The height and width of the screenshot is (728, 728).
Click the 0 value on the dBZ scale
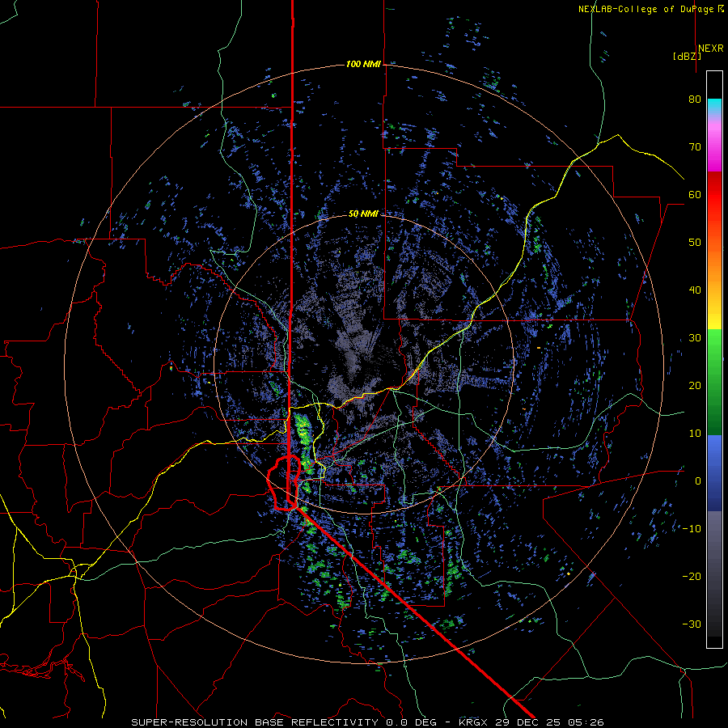pos(698,481)
